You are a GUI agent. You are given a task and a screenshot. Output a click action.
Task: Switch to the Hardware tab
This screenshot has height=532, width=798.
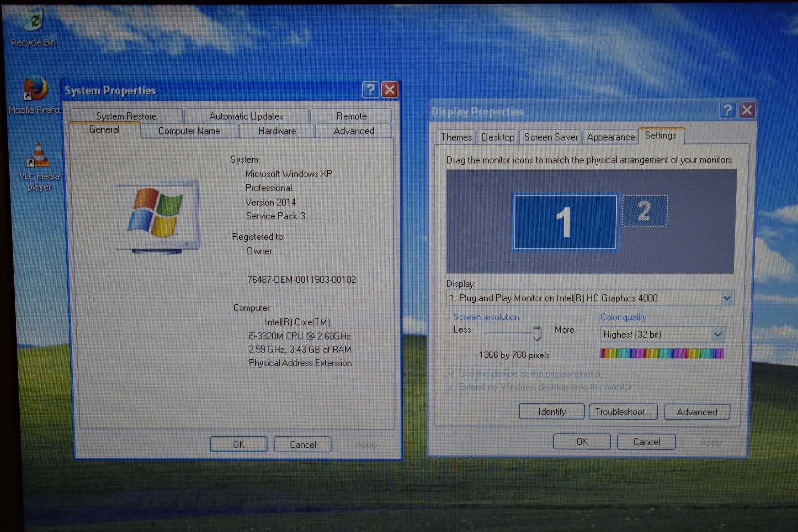[x=277, y=131]
